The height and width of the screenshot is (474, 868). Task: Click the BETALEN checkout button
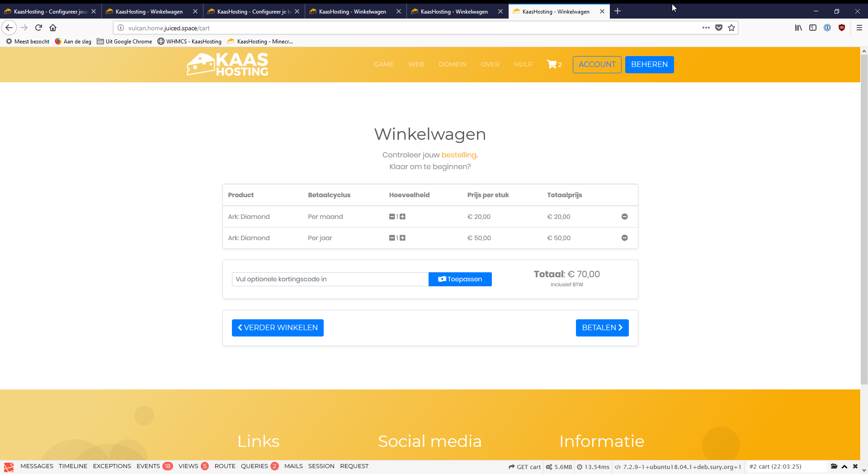[x=602, y=327]
